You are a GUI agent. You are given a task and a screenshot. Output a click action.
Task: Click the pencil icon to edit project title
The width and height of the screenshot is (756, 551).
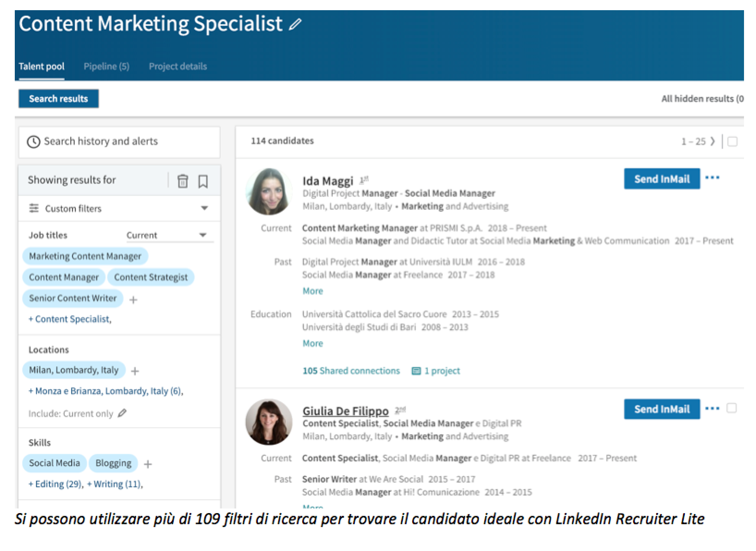coord(295,24)
